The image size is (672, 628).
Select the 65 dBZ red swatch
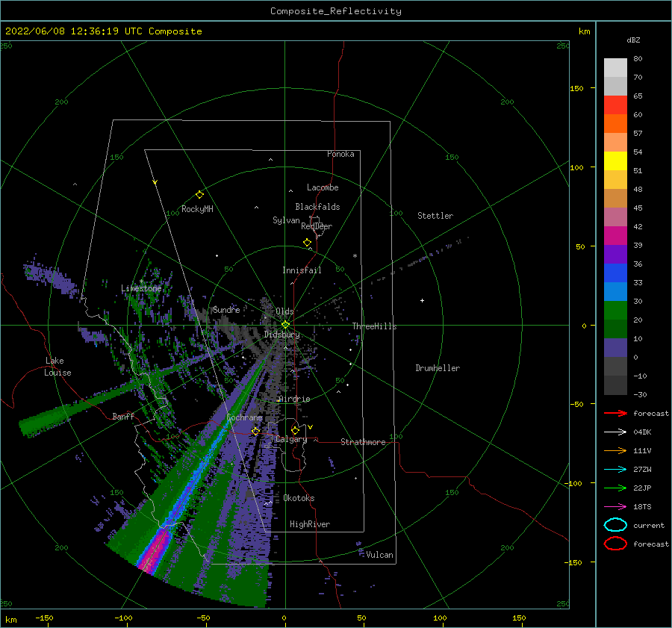[x=615, y=105]
